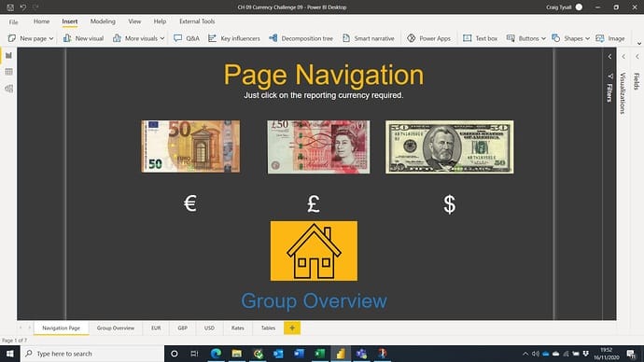Screen dimensions: 644x362
Task: Expand the Buttons dropdown
Action: point(543,38)
